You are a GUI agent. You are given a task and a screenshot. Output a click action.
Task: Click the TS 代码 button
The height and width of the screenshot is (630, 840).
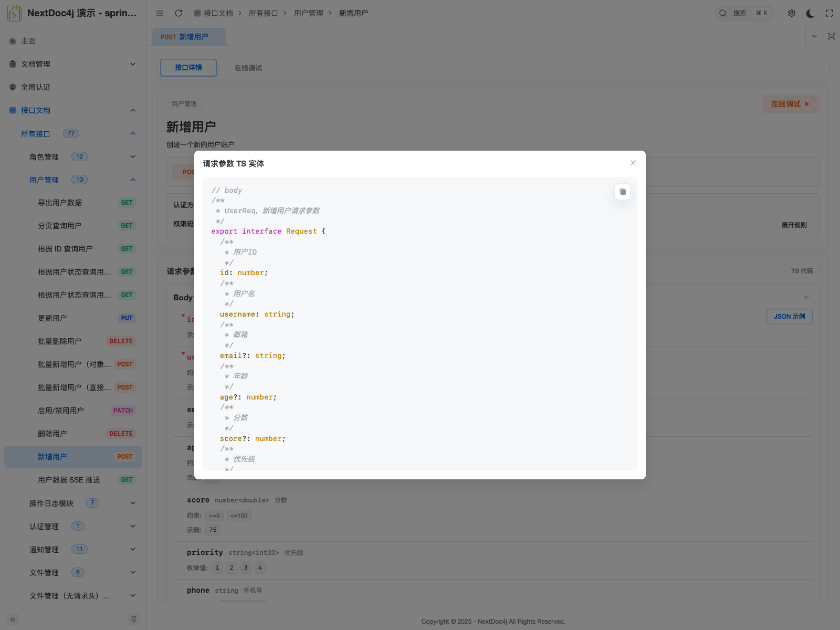coord(802,271)
